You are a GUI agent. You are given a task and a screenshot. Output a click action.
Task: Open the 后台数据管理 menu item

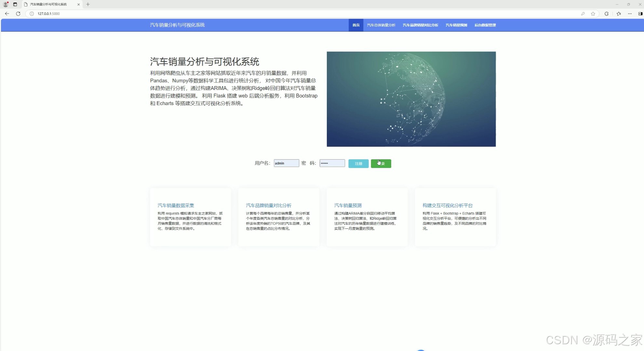(485, 25)
